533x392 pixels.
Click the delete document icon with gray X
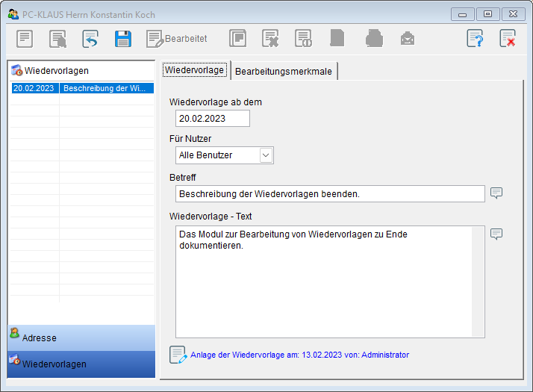pyautogui.click(x=270, y=39)
